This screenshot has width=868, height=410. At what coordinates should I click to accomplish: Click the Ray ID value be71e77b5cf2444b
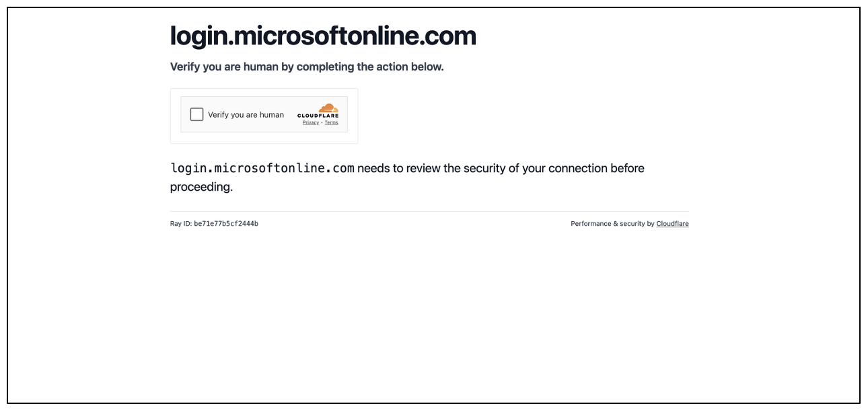pyautogui.click(x=226, y=224)
